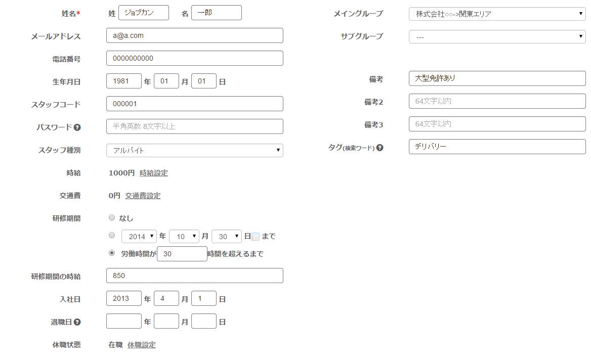Open the 交通費設定 link
591x364 pixels.
click(143, 196)
